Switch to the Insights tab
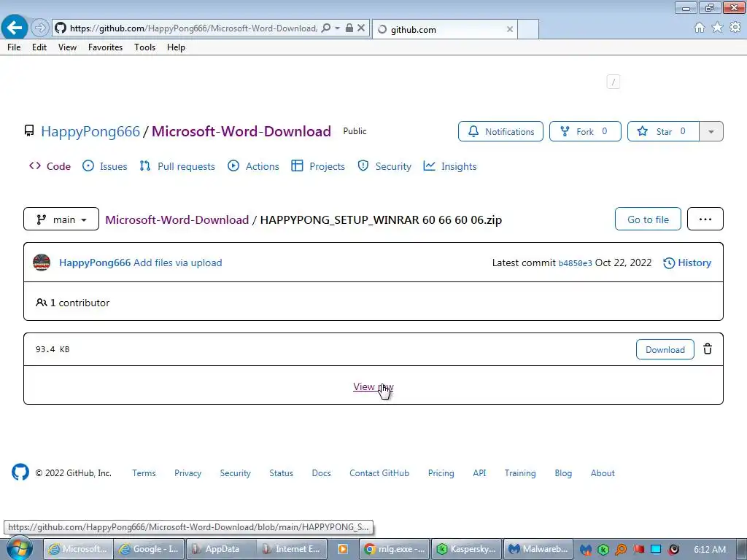Screen dimensions: 747x560 [x=450, y=166]
